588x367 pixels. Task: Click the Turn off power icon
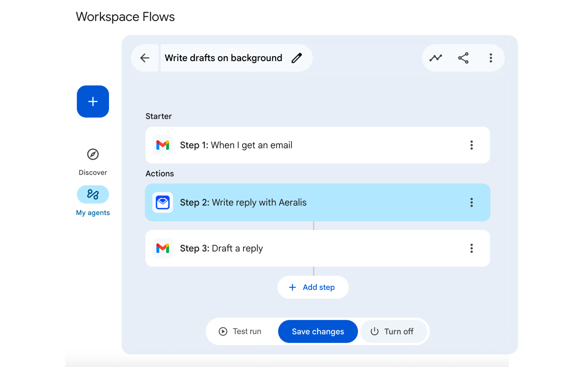pyautogui.click(x=374, y=331)
